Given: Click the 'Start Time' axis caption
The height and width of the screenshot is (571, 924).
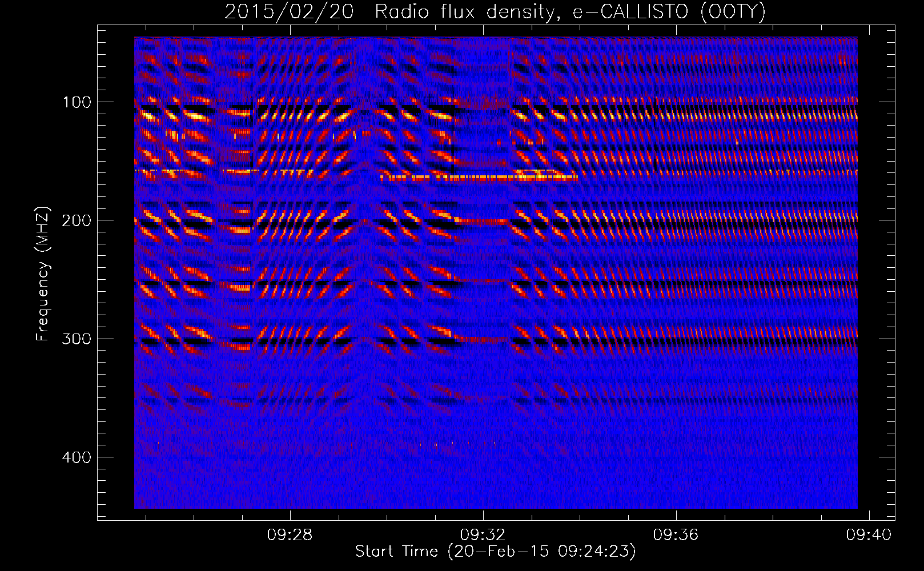Looking at the screenshot, I should pos(495,552).
